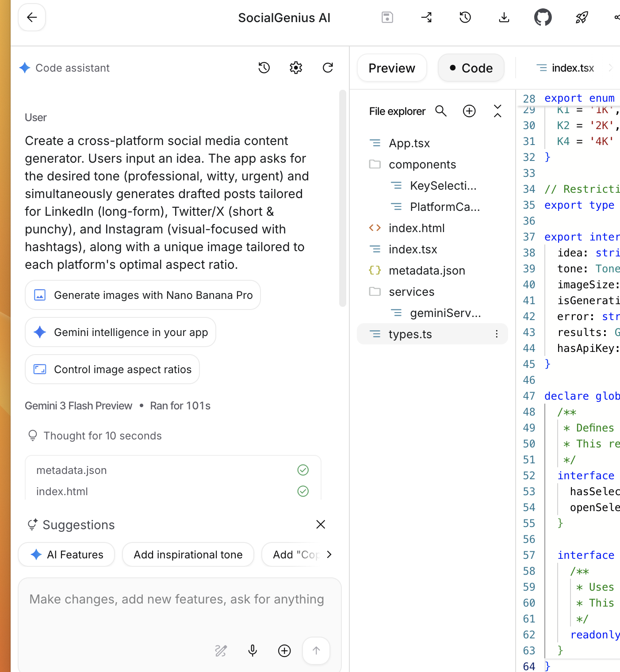Image resolution: width=620 pixels, height=672 pixels.
Task: Expand the components folder
Action: [422, 164]
